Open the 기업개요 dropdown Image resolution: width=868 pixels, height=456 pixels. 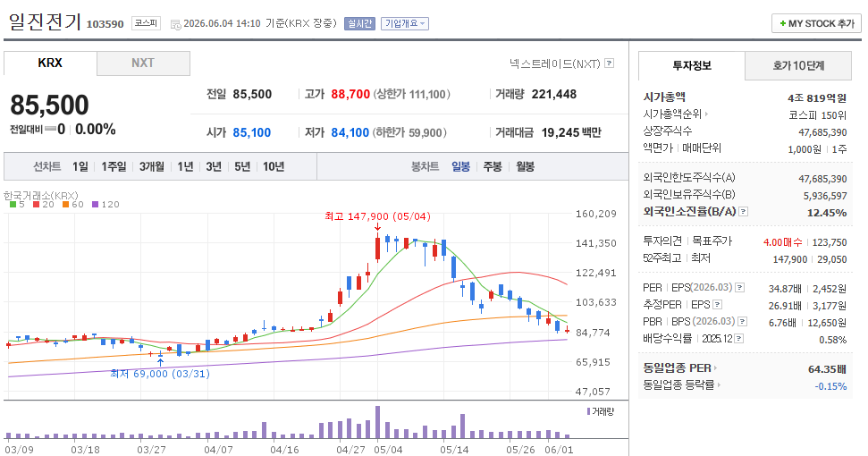click(405, 24)
